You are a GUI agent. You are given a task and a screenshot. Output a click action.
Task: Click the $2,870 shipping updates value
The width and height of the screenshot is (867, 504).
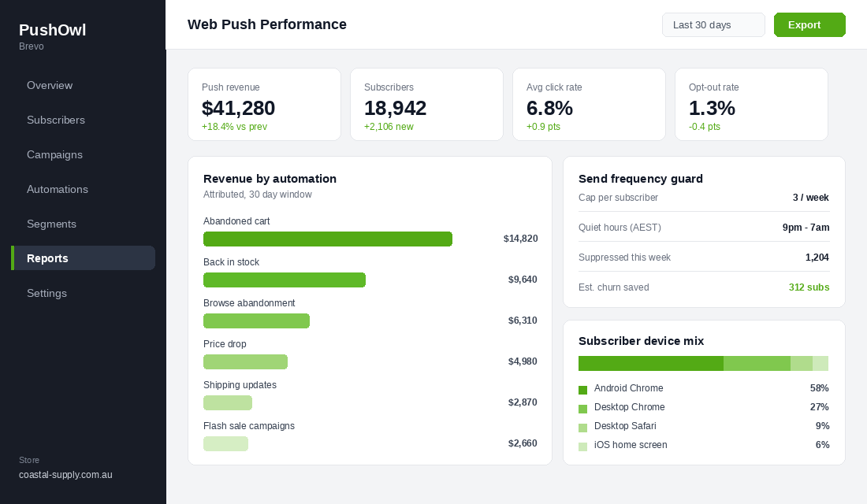[x=523, y=402]
